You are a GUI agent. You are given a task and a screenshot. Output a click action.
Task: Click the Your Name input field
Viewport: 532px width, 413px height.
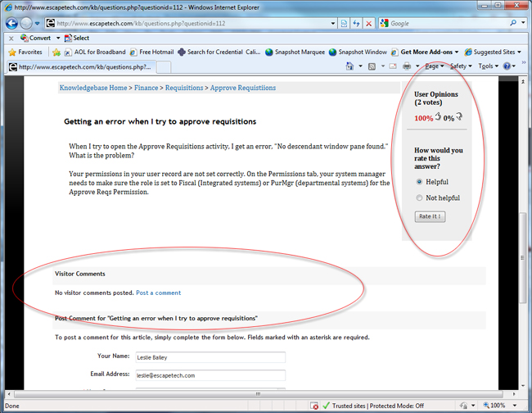click(x=210, y=357)
